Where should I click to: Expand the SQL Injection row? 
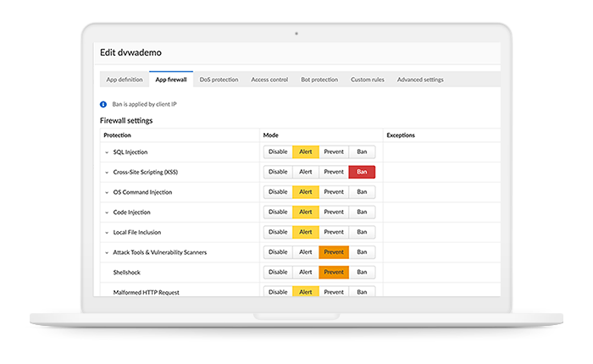[107, 152]
